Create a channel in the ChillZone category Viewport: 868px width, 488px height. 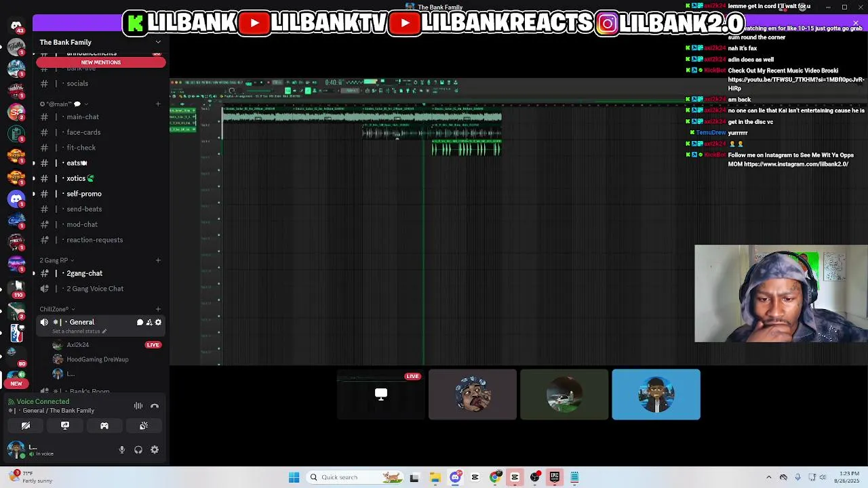[158, 309]
